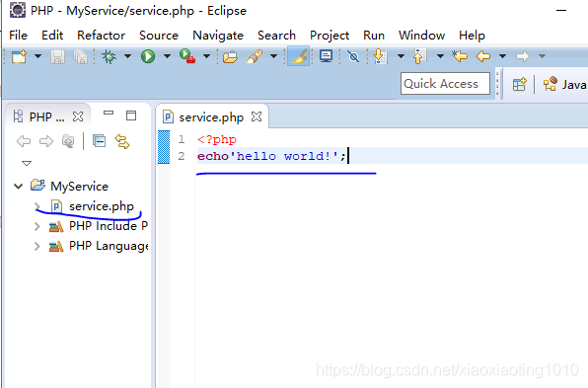Click the Next Annotation icon

click(x=381, y=56)
